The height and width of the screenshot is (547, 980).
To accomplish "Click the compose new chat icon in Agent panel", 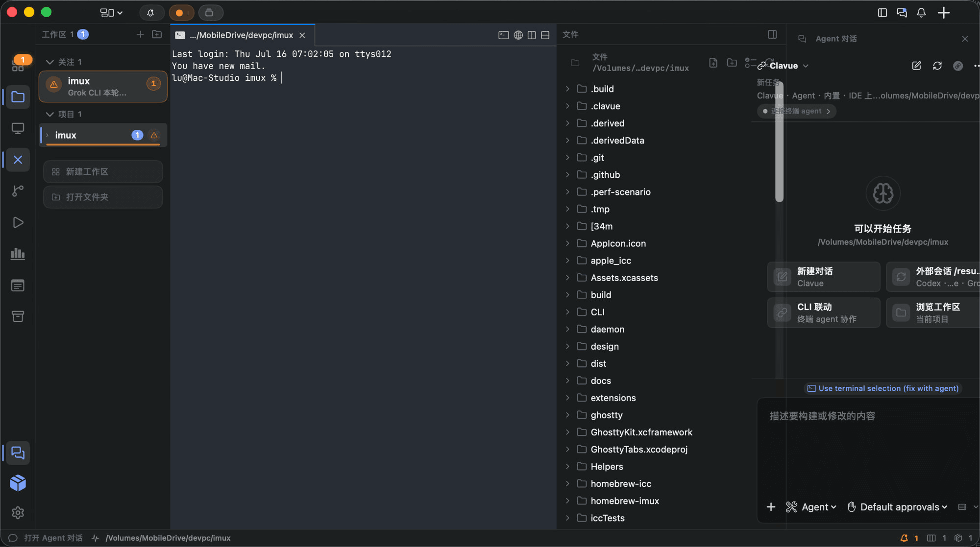I will coord(916,66).
